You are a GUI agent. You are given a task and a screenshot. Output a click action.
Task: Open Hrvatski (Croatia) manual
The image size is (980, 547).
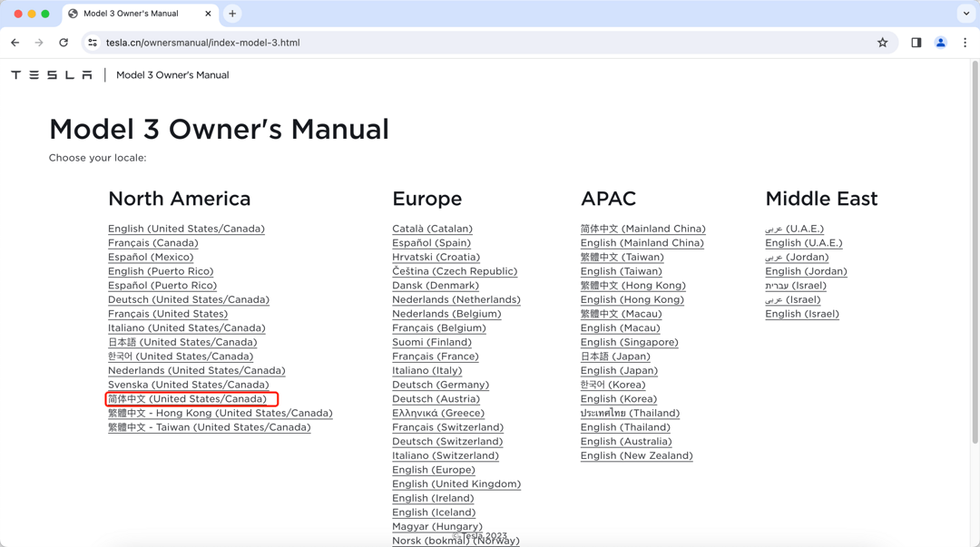[x=436, y=257]
